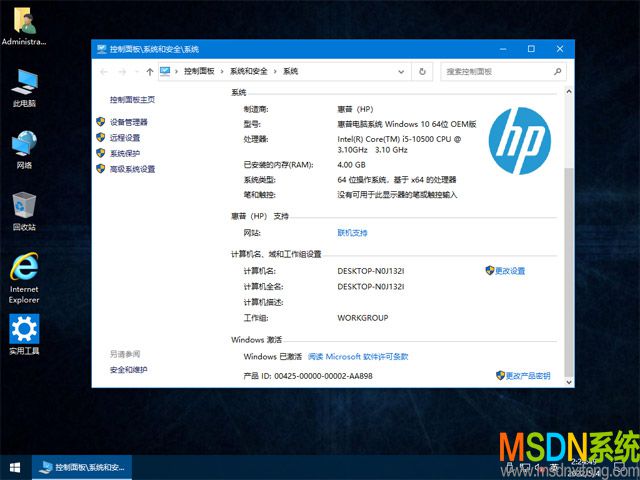Select 系统 in the breadcrumb
This screenshot has height=480, width=640.
pyautogui.click(x=291, y=71)
